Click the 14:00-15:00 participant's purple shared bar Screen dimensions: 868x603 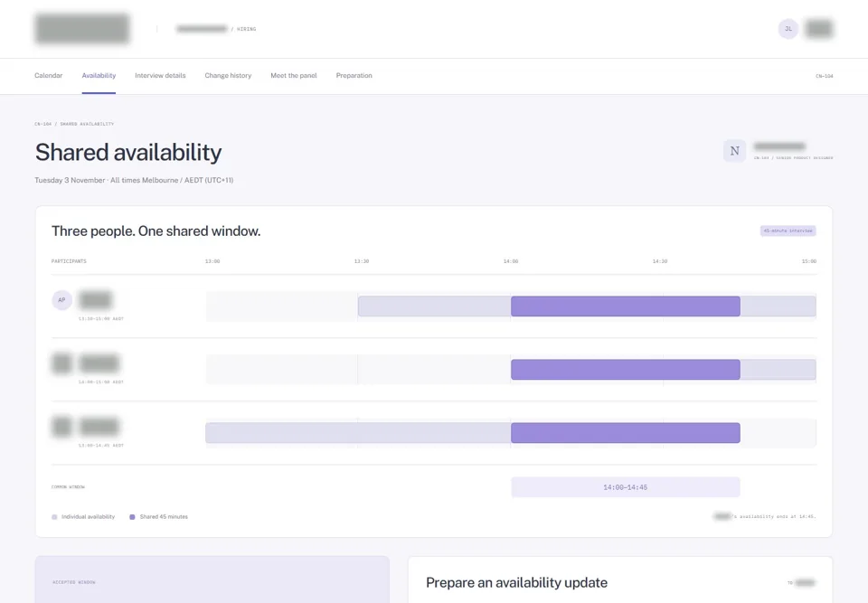(625, 370)
